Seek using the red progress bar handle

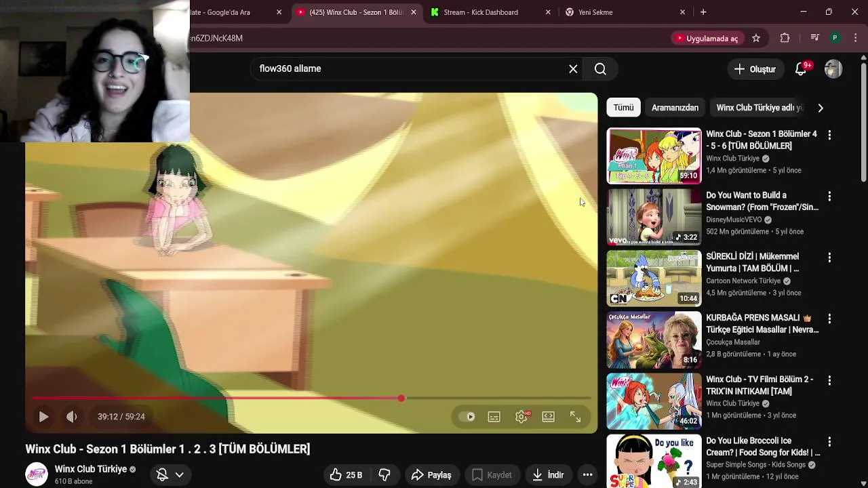point(401,399)
